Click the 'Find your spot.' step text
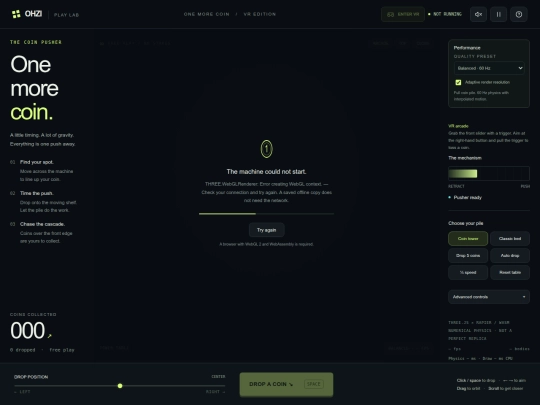540x405 pixels. [x=37, y=162]
